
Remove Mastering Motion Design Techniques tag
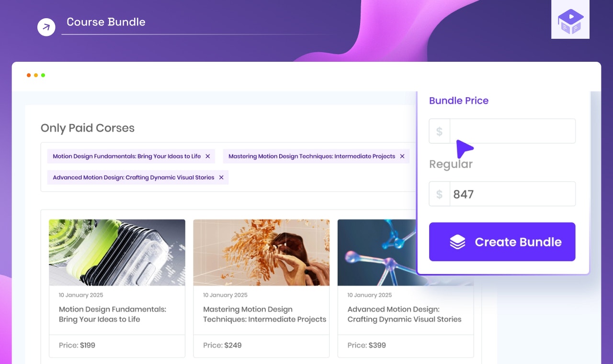(402, 156)
